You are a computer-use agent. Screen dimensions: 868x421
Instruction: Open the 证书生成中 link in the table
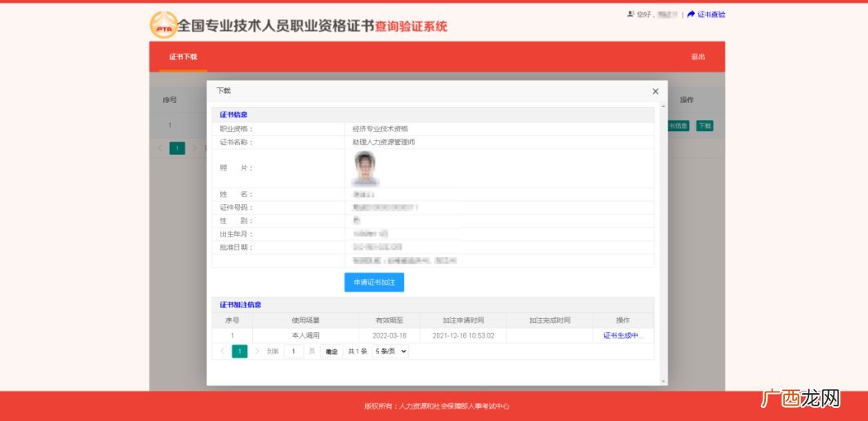(623, 335)
